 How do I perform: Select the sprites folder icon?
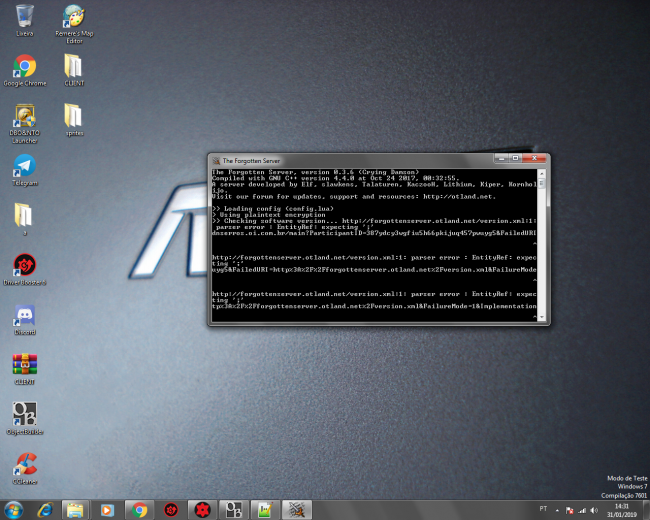(x=74, y=120)
